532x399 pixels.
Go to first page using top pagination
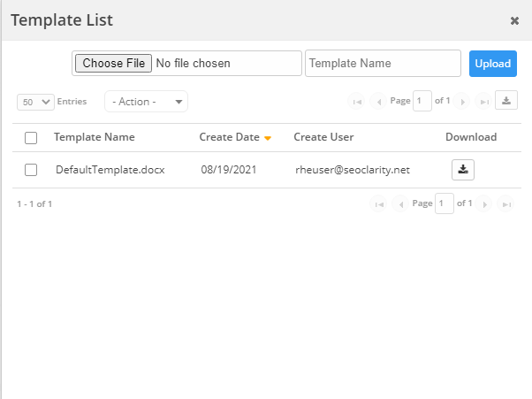(357, 102)
